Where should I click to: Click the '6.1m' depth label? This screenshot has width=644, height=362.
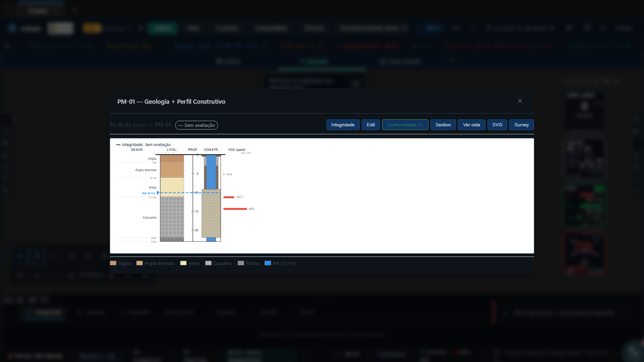153,178
